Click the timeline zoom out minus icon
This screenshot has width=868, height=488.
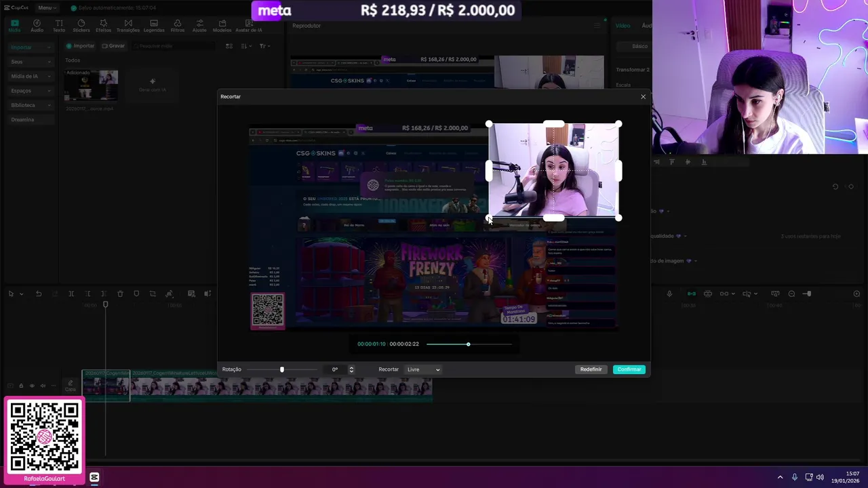[791, 294]
